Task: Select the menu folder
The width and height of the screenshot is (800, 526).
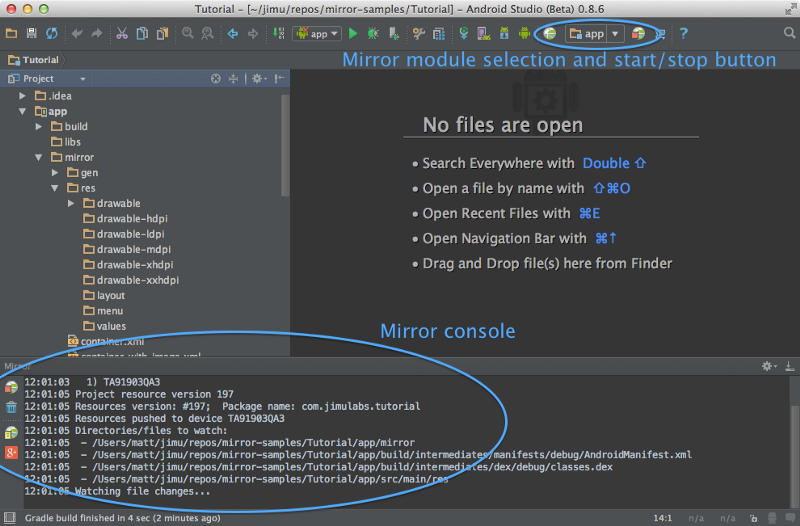Action: point(103,311)
